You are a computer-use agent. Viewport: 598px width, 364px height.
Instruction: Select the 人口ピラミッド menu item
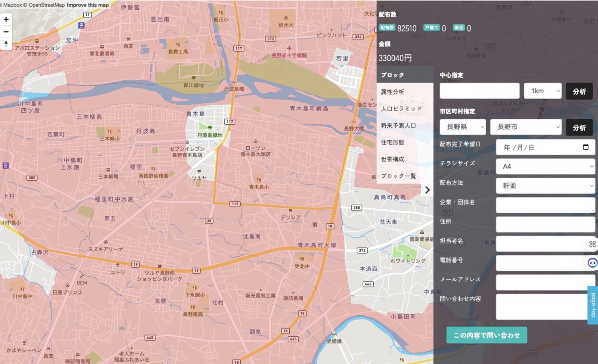[x=401, y=109]
